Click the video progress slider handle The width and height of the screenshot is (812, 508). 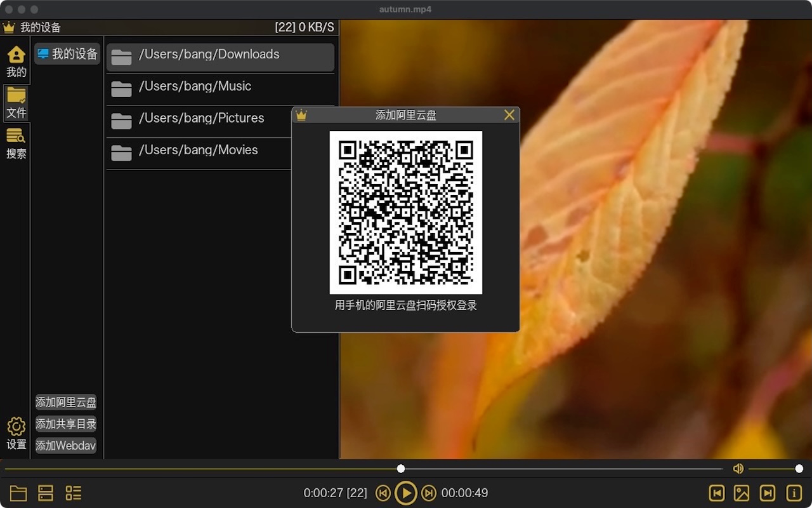pos(400,469)
